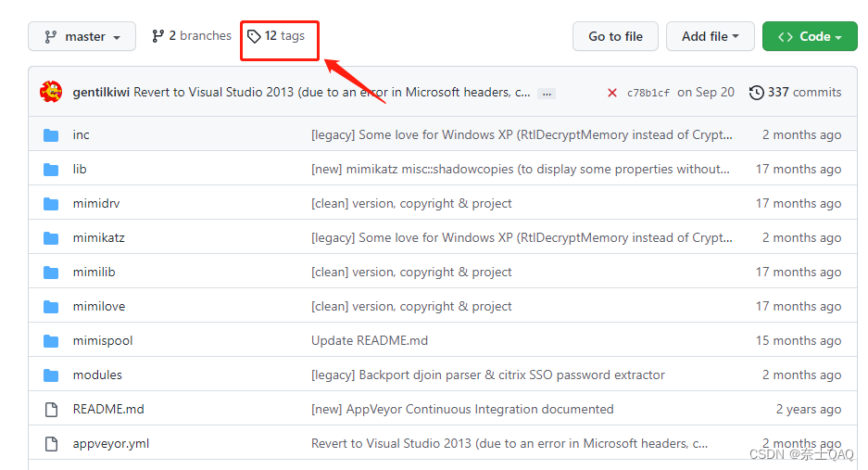
Task: Open mimikatz row legacy Windows XP commit
Action: pos(522,237)
